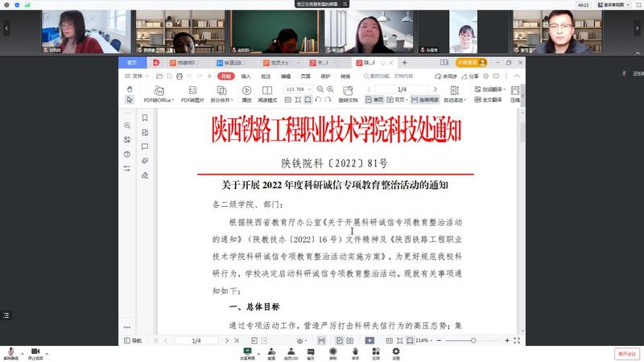Toggle 单页 single page view
The width and height of the screenshot is (644, 362).
pyautogui.click(x=374, y=100)
